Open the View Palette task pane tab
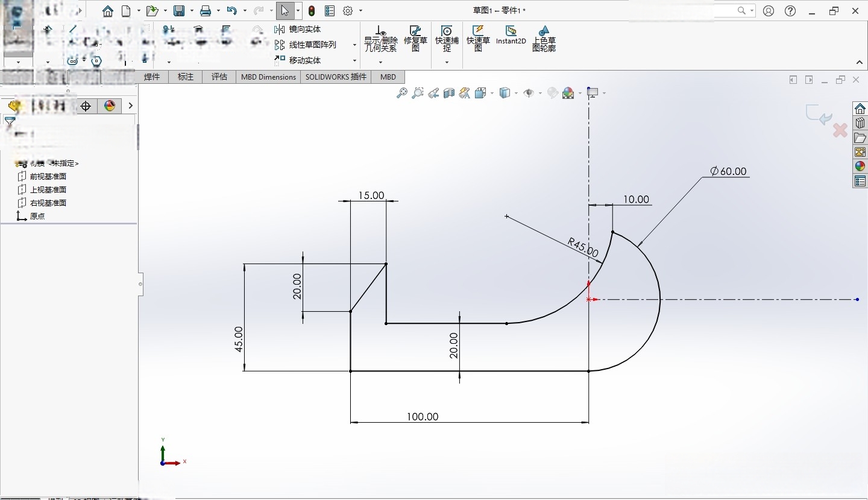Viewport: 868px width, 500px height. (x=860, y=152)
